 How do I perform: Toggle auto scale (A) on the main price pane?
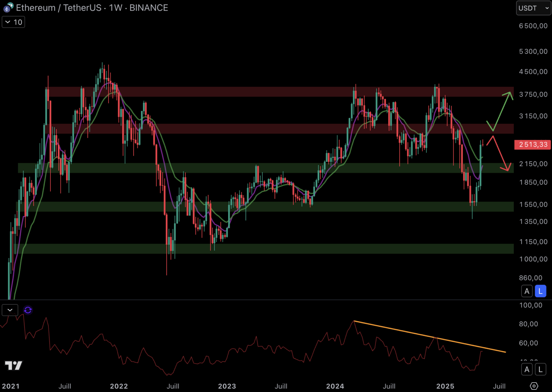[527, 291]
